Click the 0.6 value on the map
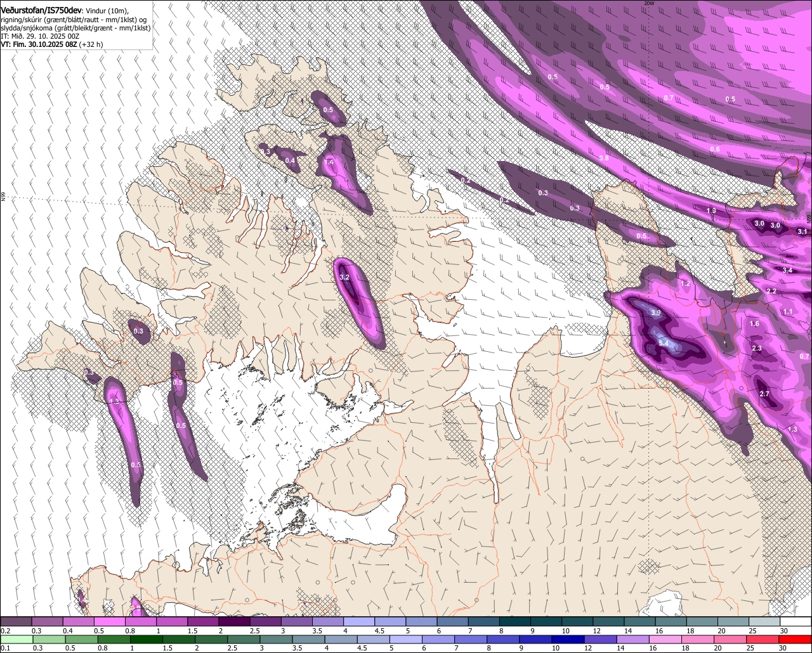The width and height of the screenshot is (812, 653). click(x=715, y=149)
